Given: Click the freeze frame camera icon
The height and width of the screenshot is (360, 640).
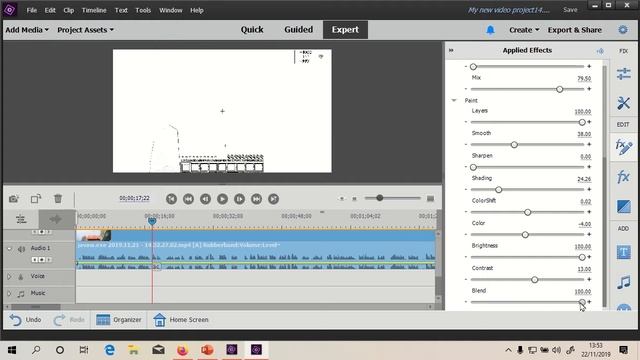Looking at the screenshot, I should click(x=14, y=199).
